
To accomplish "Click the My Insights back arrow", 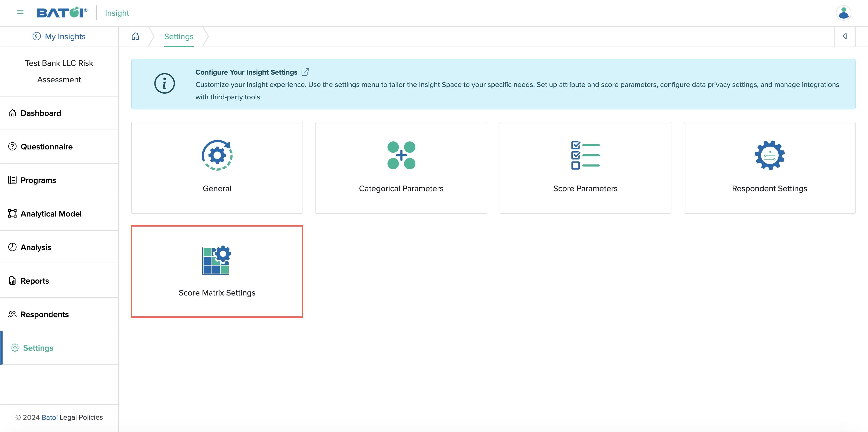I will coord(35,36).
